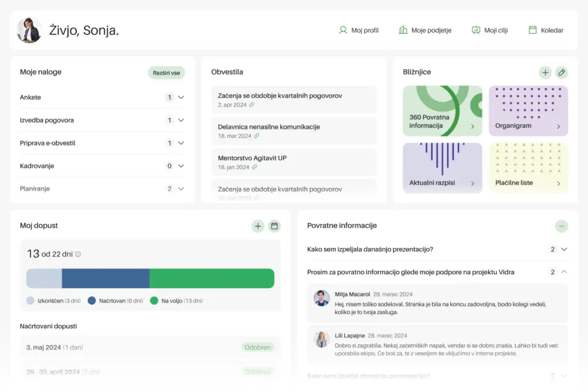Click the pencil edit icon in Bližnjice
The width and height of the screenshot is (588, 392).
coord(562,72)
